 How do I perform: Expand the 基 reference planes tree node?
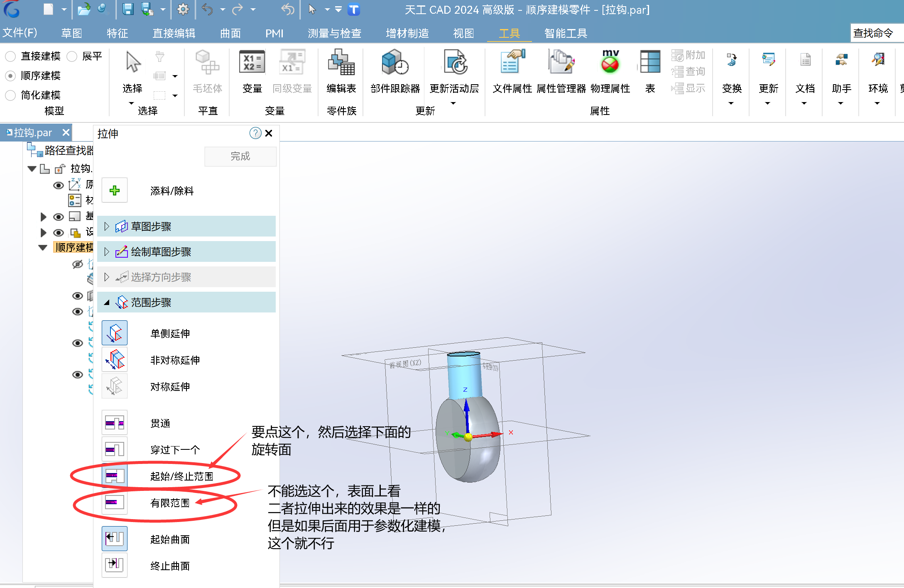[43, 217]
